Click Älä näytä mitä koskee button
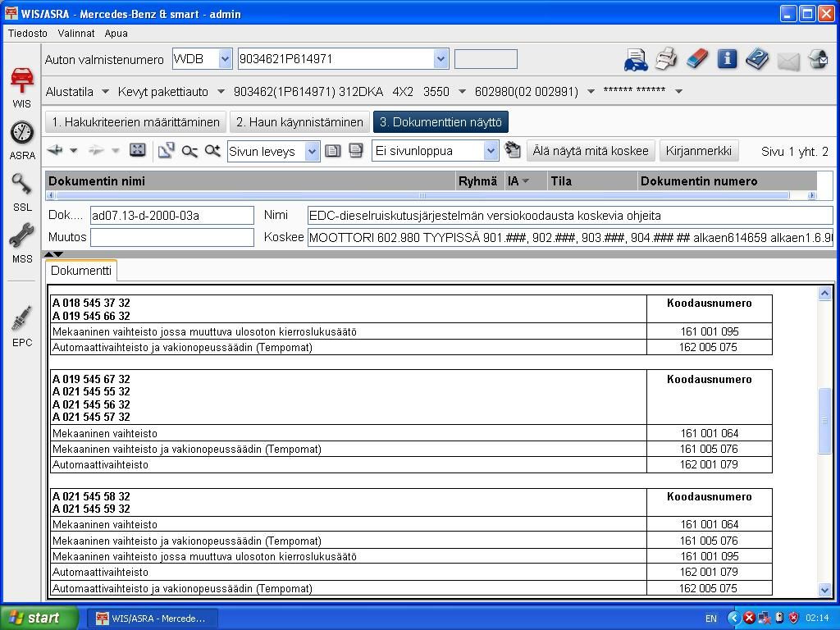840x630 pixels. click(591, 151)
